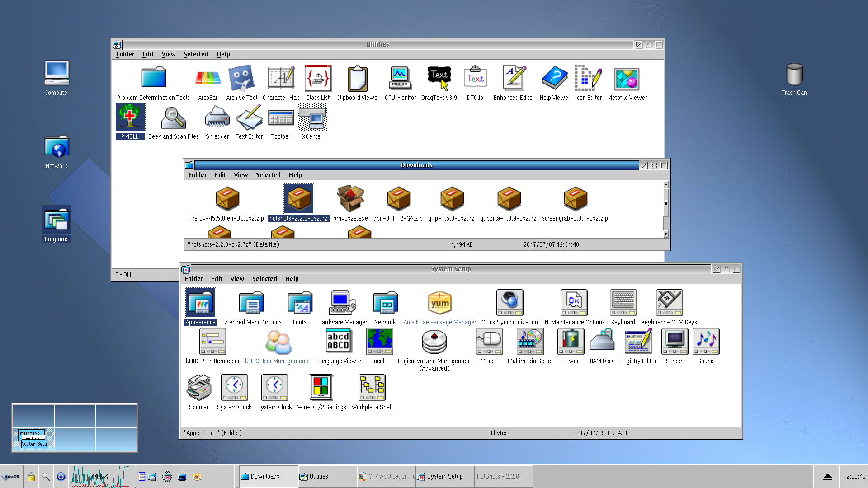This screenshot has width=868, height=488.
Task: Open the View menu in Downloads window
Action: click(241, 175)
